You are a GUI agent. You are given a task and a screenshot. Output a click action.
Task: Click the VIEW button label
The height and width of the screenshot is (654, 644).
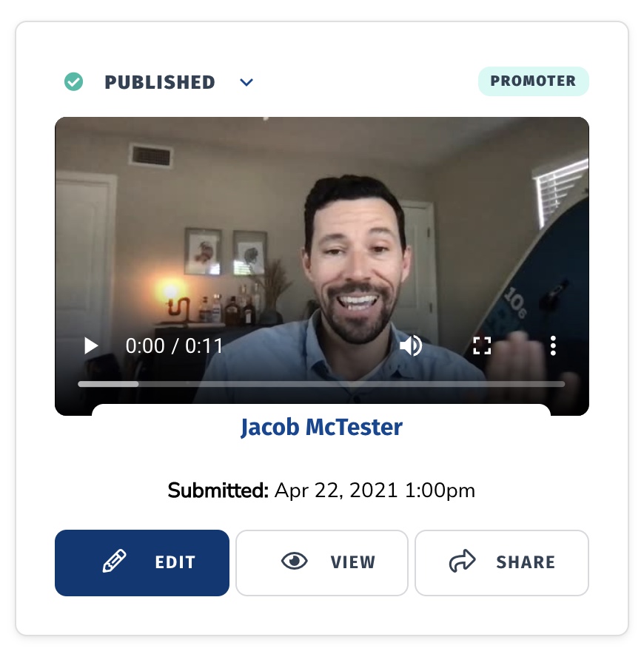353,562
